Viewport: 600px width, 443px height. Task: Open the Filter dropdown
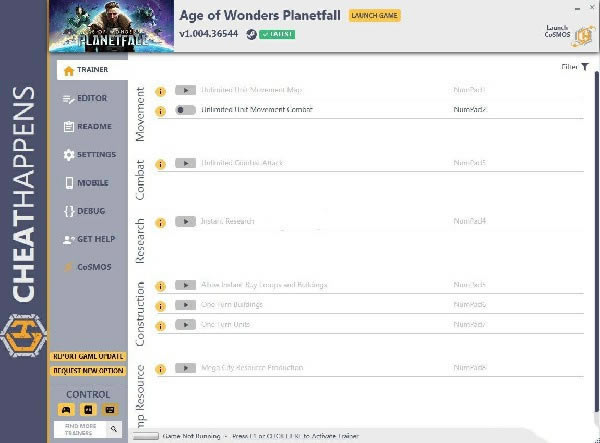coord(574,67)
